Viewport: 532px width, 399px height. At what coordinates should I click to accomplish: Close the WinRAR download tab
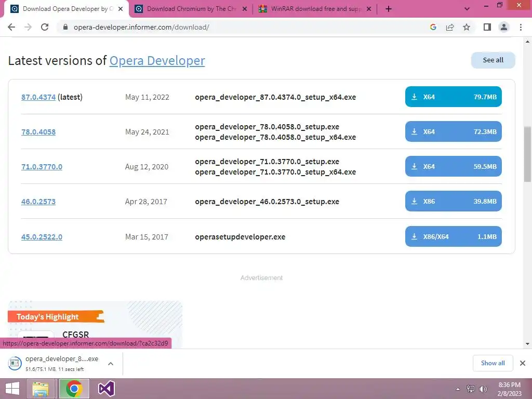tap(369, 9)
